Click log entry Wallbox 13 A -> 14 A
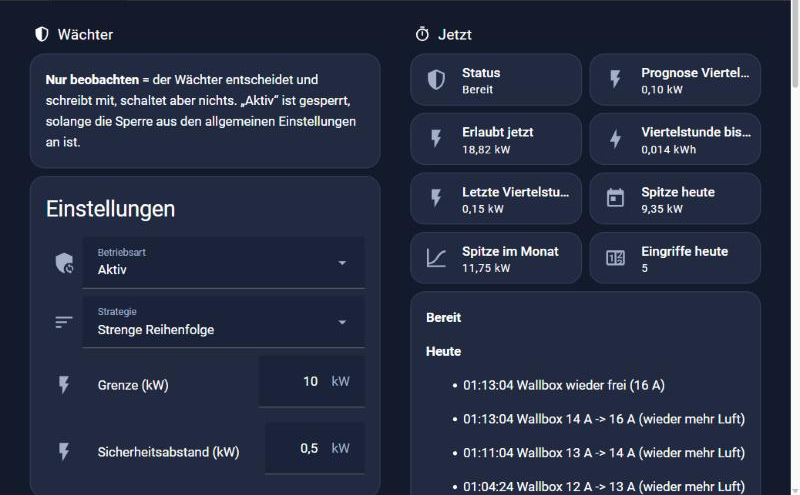 click(x=604, y=453)
